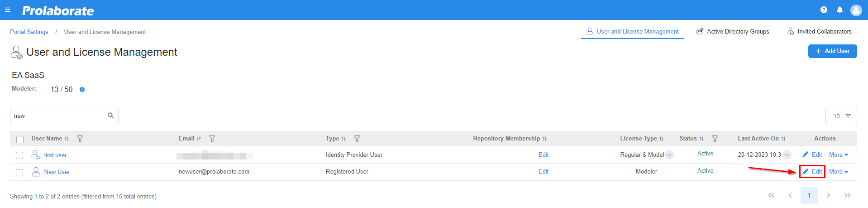Screen dimensions: 868x208
Task: Sort by Status column arrows
Action: coord(701,139)
